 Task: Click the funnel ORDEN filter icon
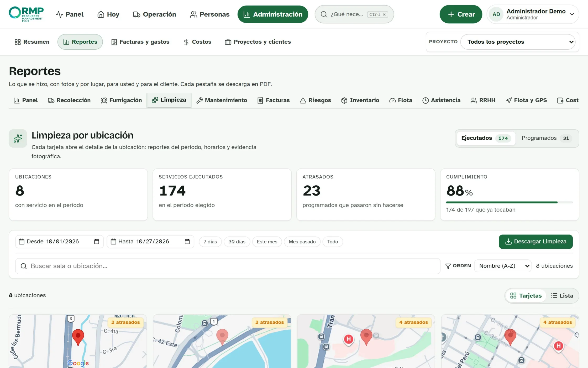coord(448,266)
